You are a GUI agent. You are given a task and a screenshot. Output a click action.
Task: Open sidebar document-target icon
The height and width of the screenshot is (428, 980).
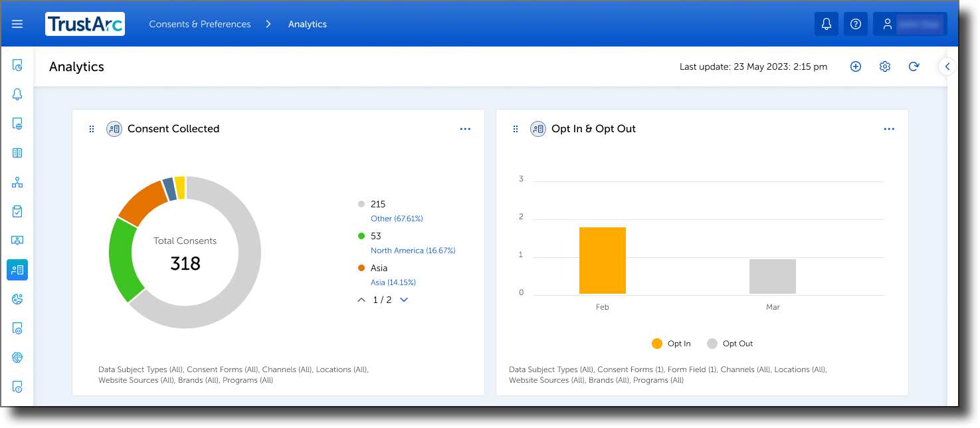(17, 328)
